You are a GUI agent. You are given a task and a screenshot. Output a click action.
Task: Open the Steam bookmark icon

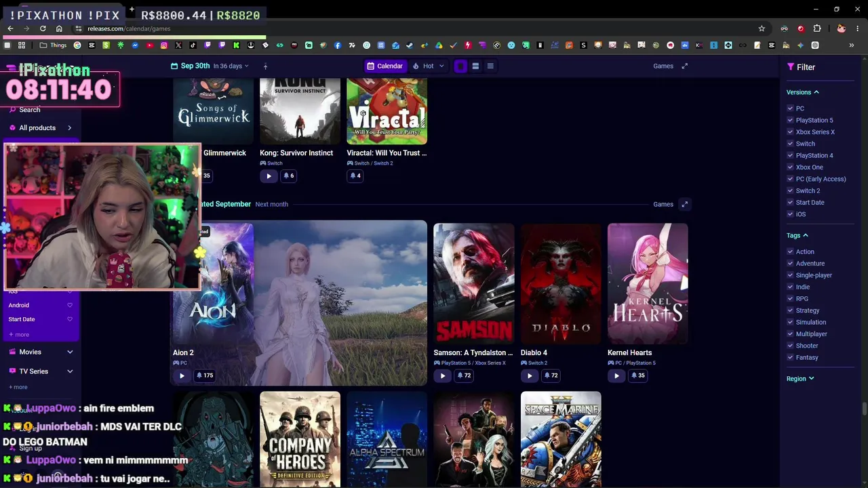click(x=410, y=45)
